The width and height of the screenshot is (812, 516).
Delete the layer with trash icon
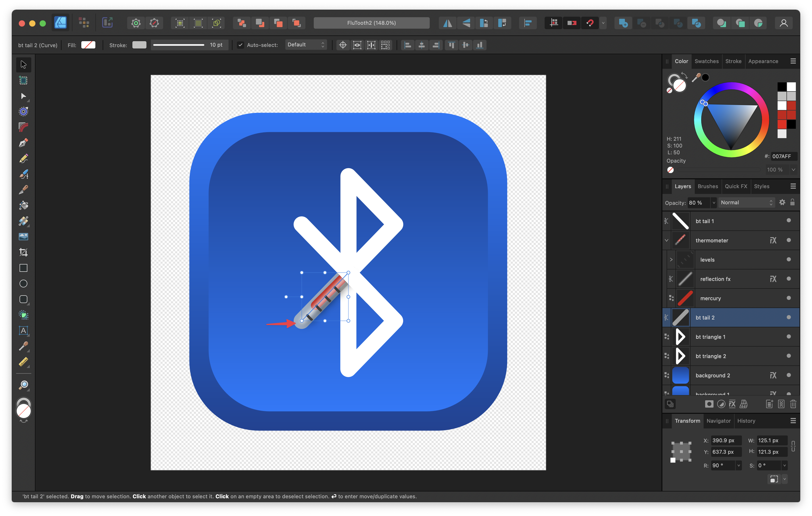793,404
